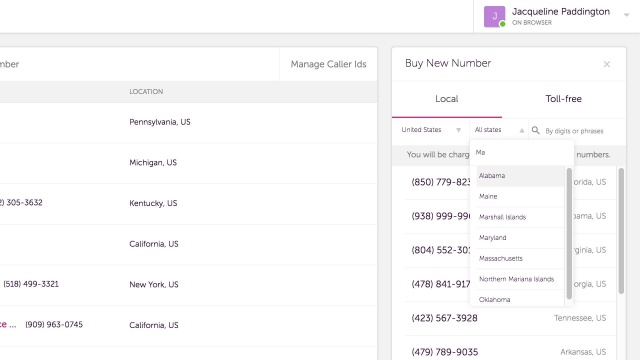
Task: Click the number ending 305-3632
Action: [x=21, y=202]
